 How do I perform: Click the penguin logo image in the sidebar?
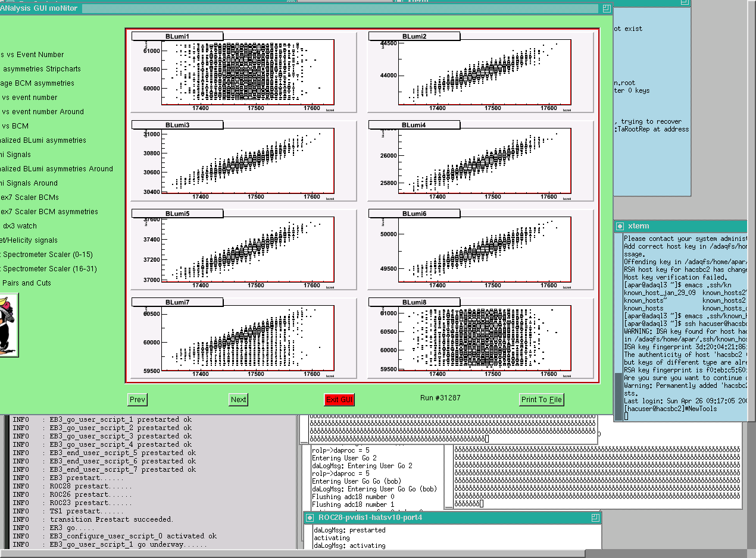click(x=8, y=326)
